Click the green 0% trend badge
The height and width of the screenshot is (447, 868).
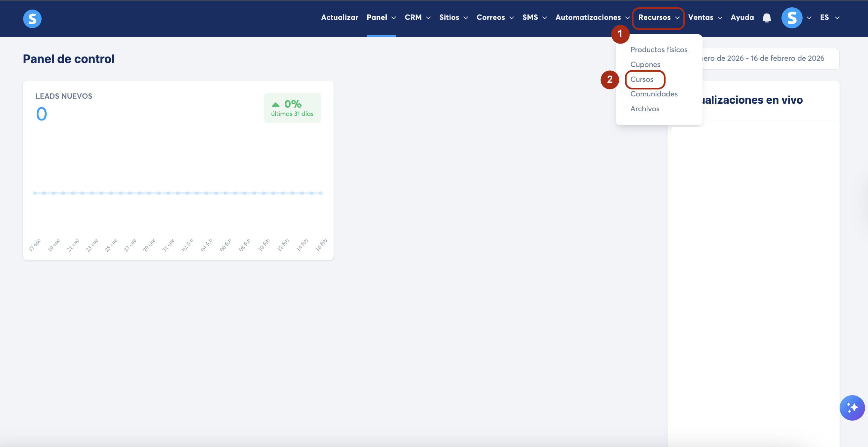pos(292,108)
